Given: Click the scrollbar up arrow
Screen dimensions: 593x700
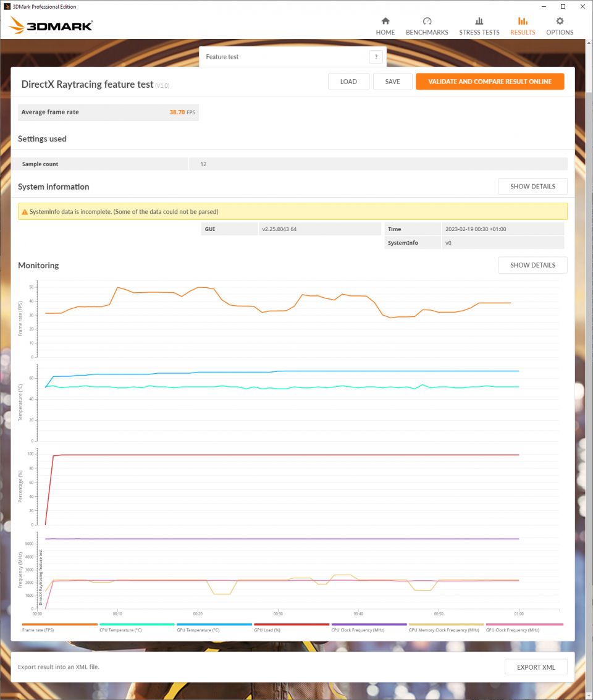Looking at the screenshot, I should tap(589, 43).
